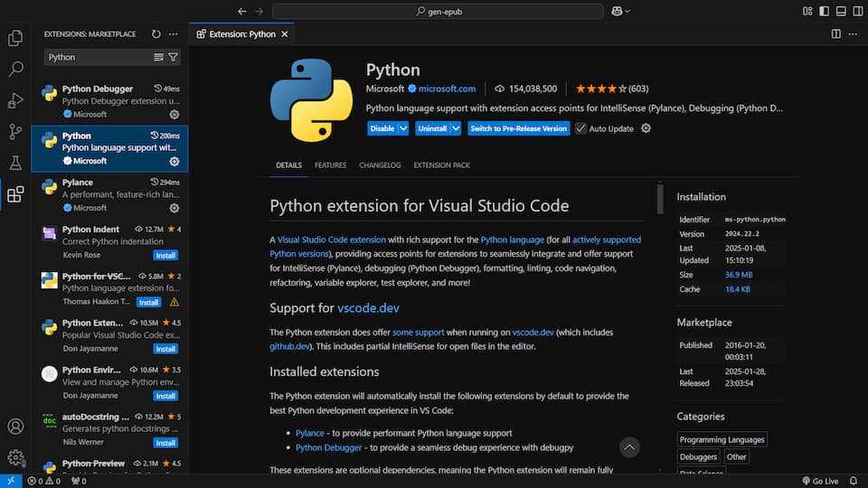Image resolution: width=868 pixels, height=488 pixels.
Task: Click the star rating (603)
Action: 612,89
